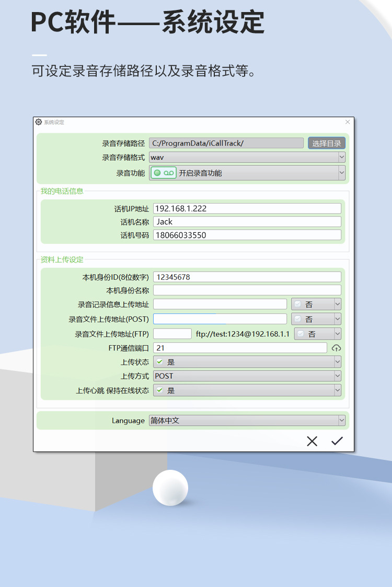Click the 系统设定 window title text
Screen dimensions: 392x587
point(54,122)
